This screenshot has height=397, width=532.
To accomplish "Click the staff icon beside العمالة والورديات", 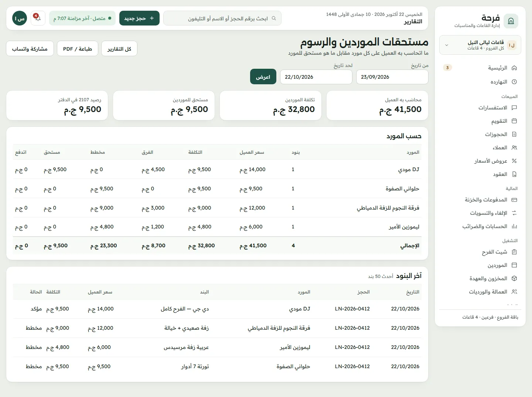I will (x=514, y=292).
